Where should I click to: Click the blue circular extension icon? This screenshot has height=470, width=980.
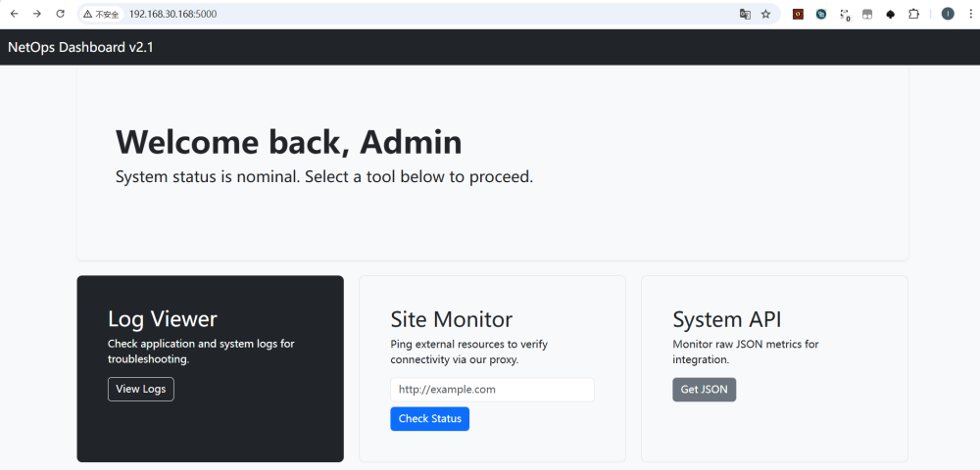821,14
